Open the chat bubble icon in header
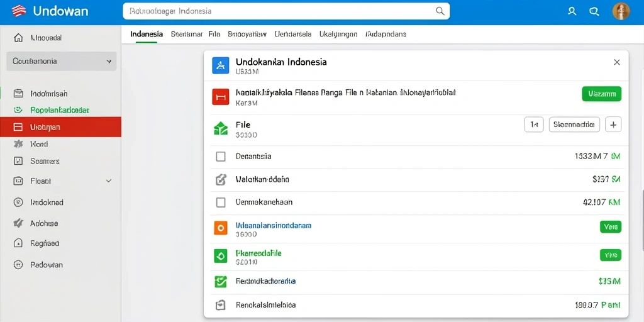Image resolution: width=644 pixels, height=322 pixels. 594,11
